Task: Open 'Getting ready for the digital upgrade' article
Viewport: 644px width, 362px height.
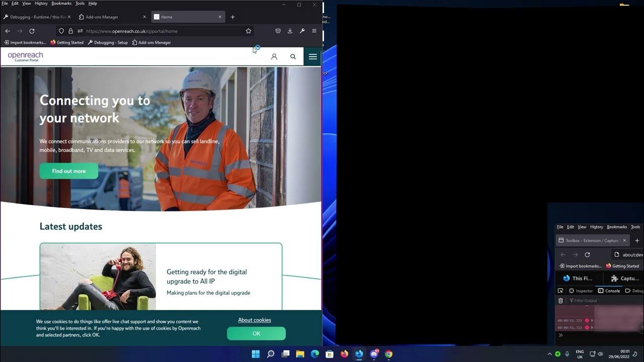Action: tap(207, 277)
